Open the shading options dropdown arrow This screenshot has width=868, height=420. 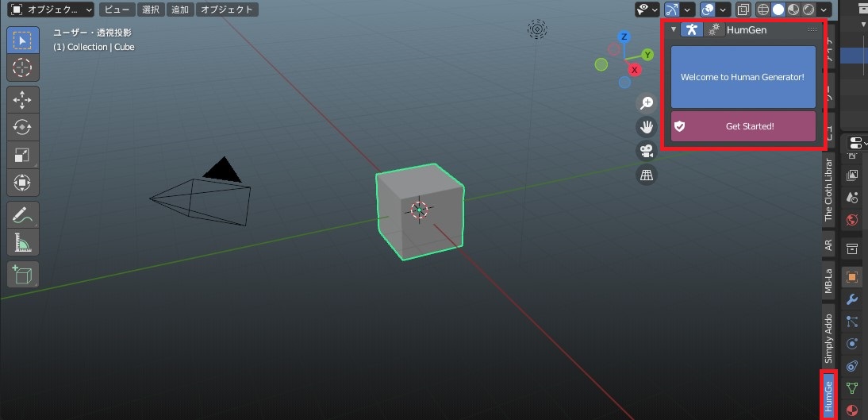(824, 10)
